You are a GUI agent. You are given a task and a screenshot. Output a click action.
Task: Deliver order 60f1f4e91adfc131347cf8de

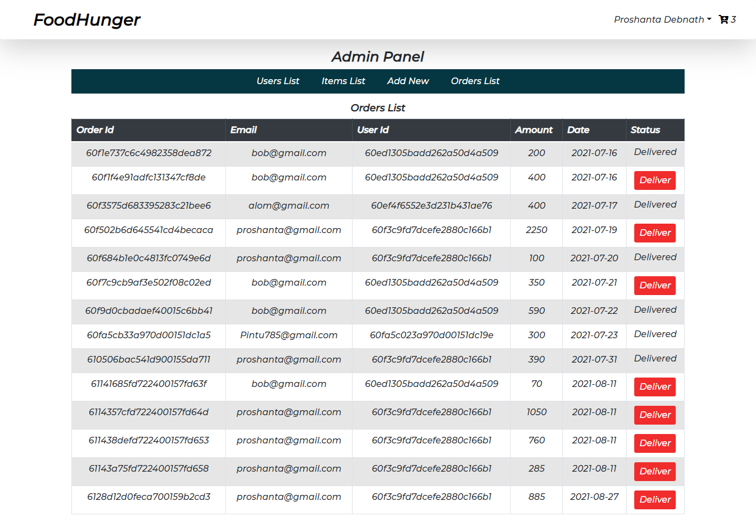pyautogui.click(x=655, y=180)
